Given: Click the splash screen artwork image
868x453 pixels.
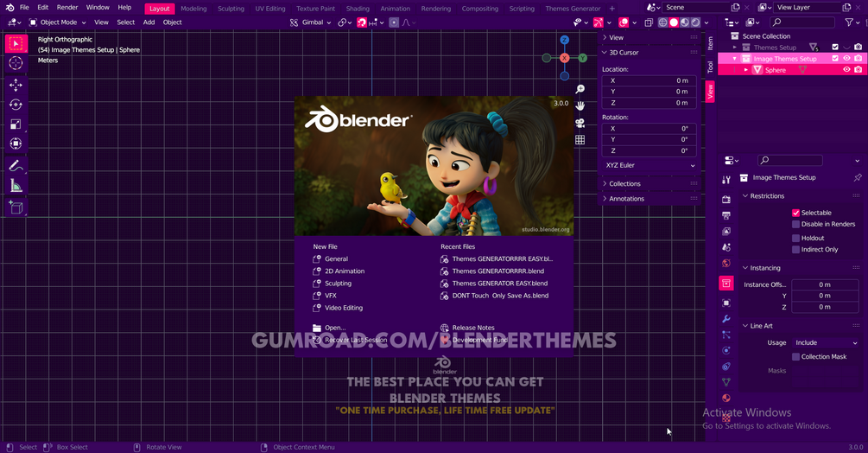Looking at the screenshot, I should tap(434, 166).
